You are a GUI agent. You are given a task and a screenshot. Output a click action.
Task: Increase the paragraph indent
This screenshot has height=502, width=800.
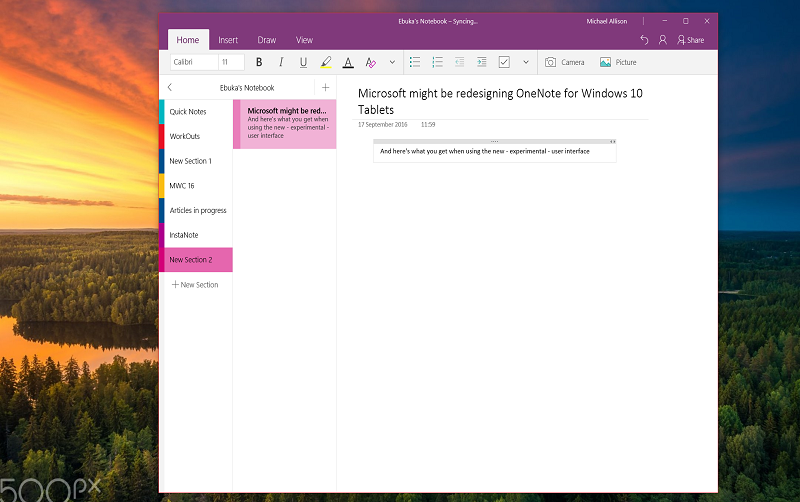pos(481,62)
